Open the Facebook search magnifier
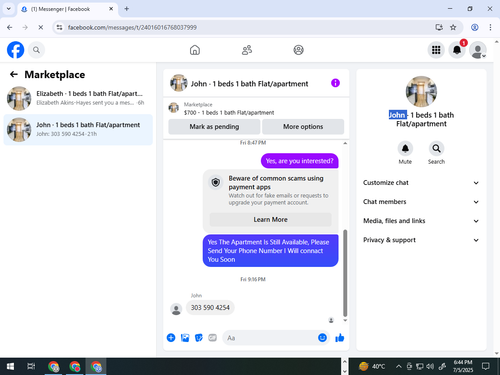 click(36, 50)
